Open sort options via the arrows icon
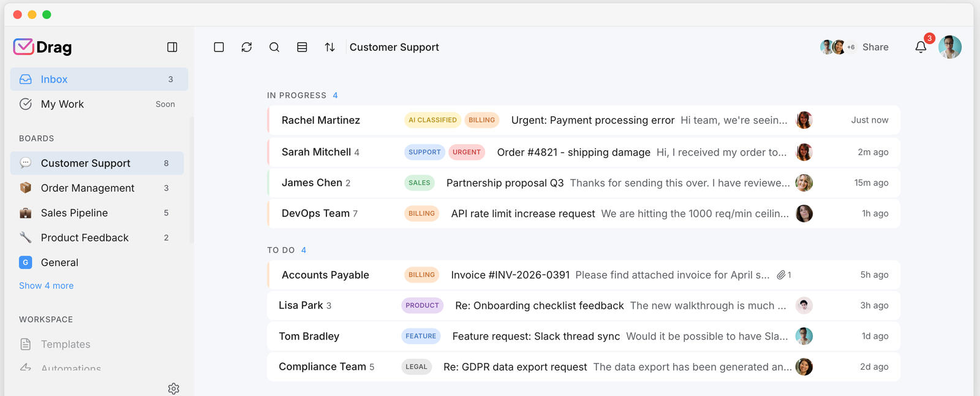The width and height of the screenshot is (980, 396). [330, 47]
